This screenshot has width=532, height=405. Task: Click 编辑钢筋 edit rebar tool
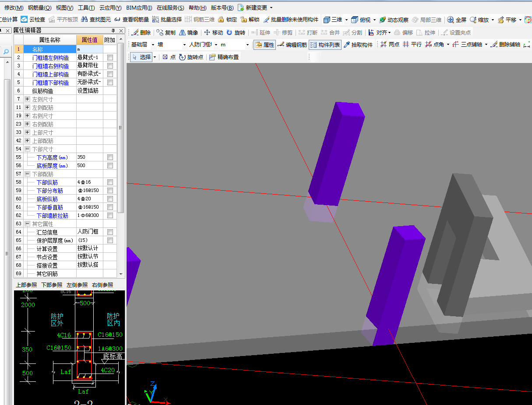coord(292,45)
